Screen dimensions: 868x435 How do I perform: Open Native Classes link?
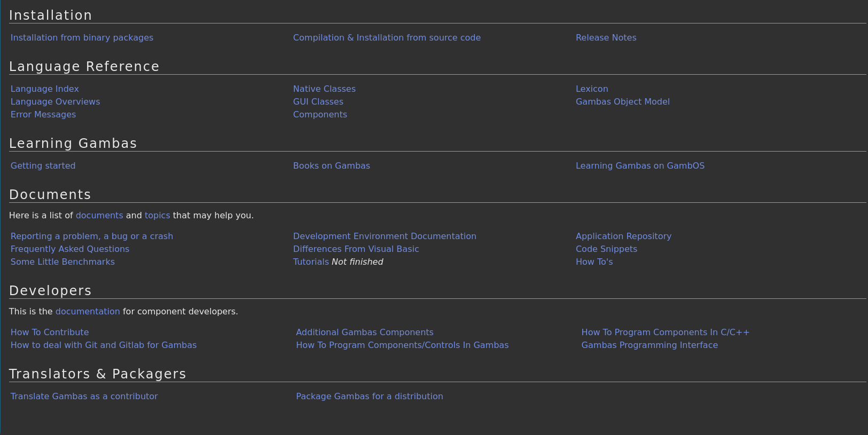tap(324, 89)
